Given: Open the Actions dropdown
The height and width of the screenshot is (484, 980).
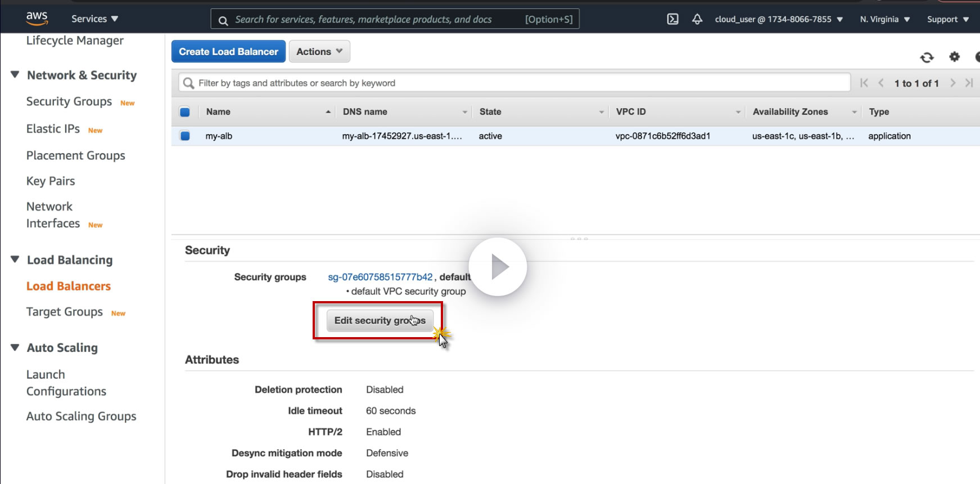Looking at the screenshot, I should coord(319,51).
